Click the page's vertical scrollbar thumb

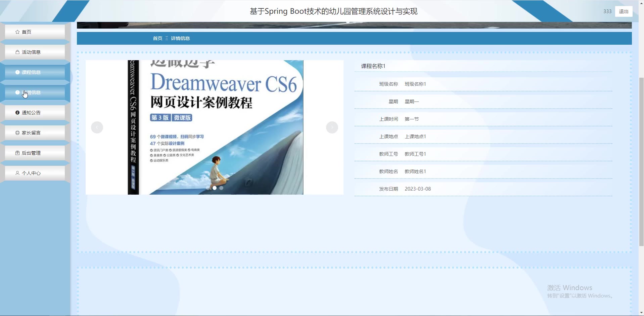641,162
